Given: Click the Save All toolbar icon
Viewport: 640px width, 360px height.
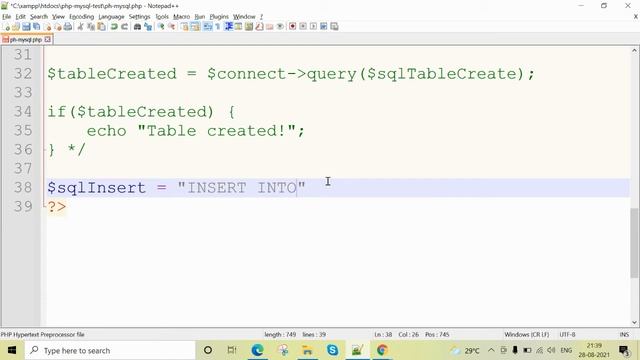Looking at the screenshot, I should [x=36, y=27].
